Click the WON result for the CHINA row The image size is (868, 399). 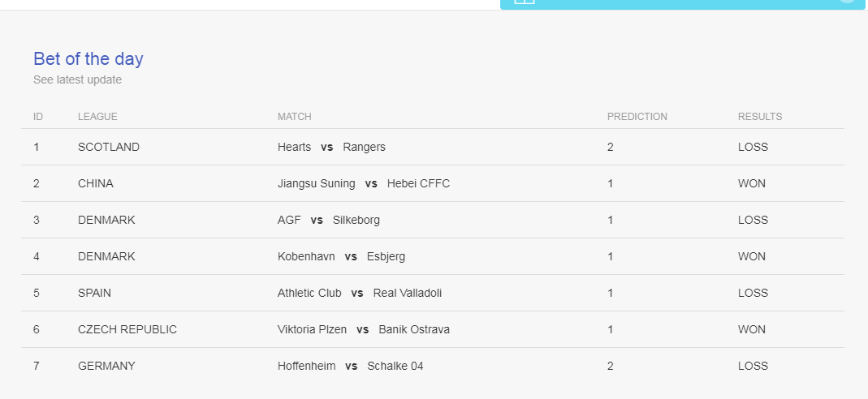tap(752, 183)
